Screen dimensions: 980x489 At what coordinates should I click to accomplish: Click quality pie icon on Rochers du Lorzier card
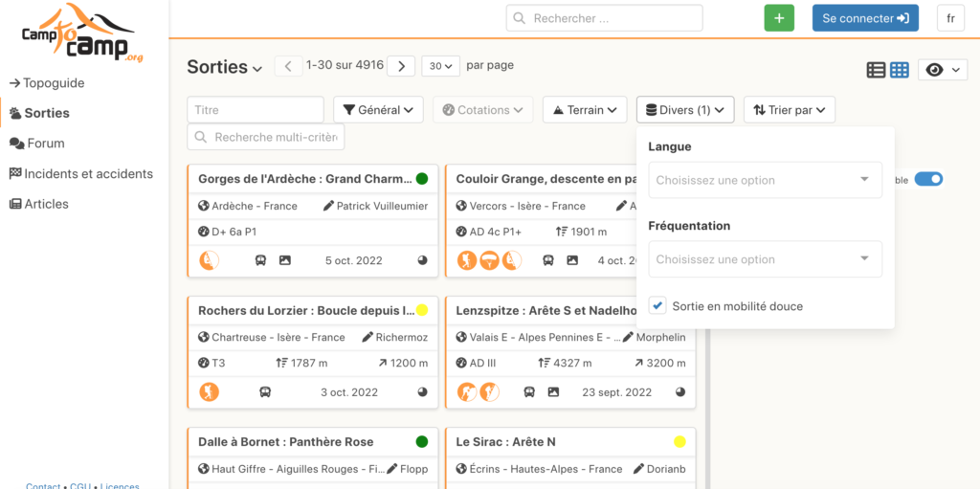(x=422, y=392)
